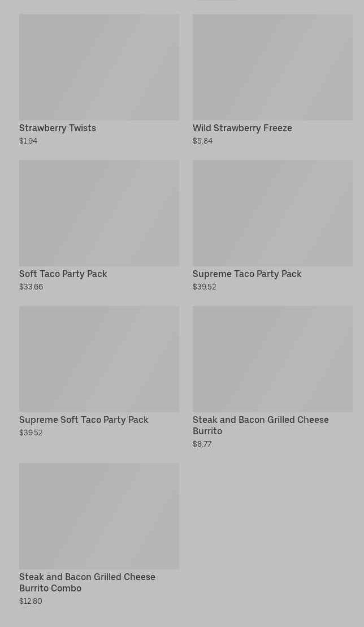
Task: View the Steak and Bacon Grilled Cheese Burrito image
Action: pos(272,359)
